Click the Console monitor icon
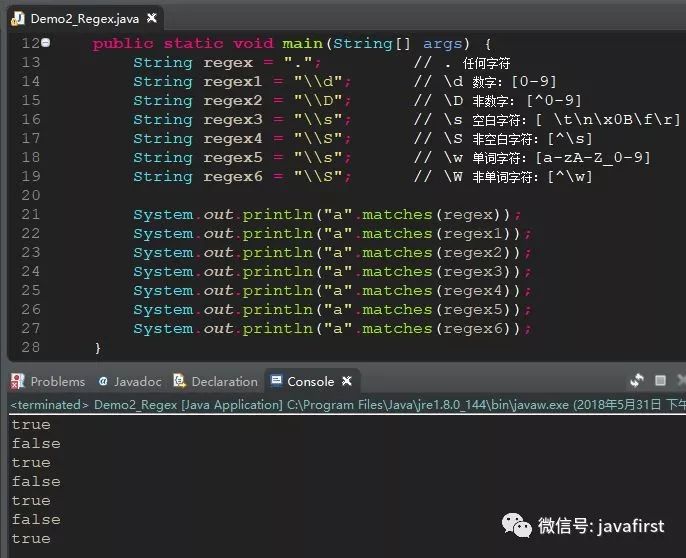 [x=277, y=381]
